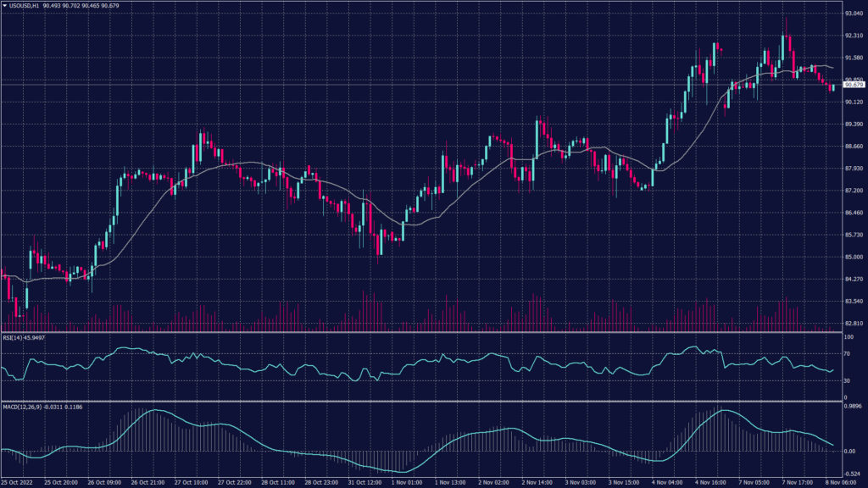Image resolution: width=868 pixels, height=488 pixels.
Task: Click the triangle arrow beside USOUSD,H1
Action: pos(4,6)
